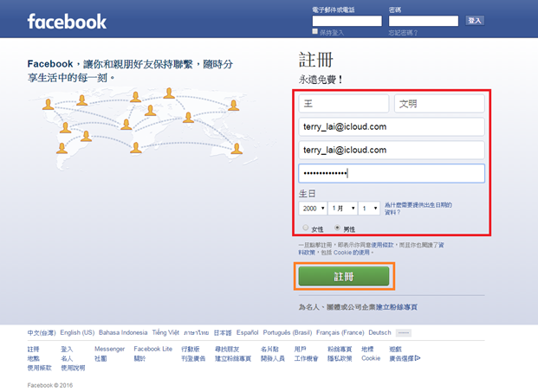Image resolution: width=538 pixels, height=392 pixels.
Task: Open the footer 尋找朋友 link
Action: [227, 350]
